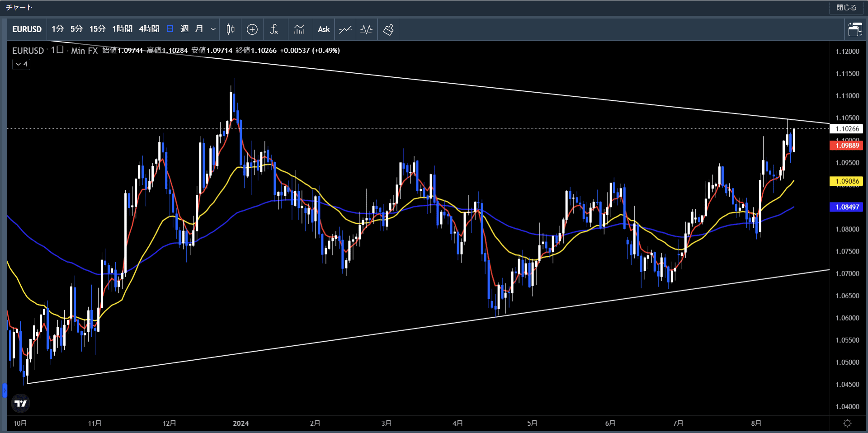Viewport: 868px width, 433px height.
Task: Select the 日 daily timeframe
Action: click(170, 29)
